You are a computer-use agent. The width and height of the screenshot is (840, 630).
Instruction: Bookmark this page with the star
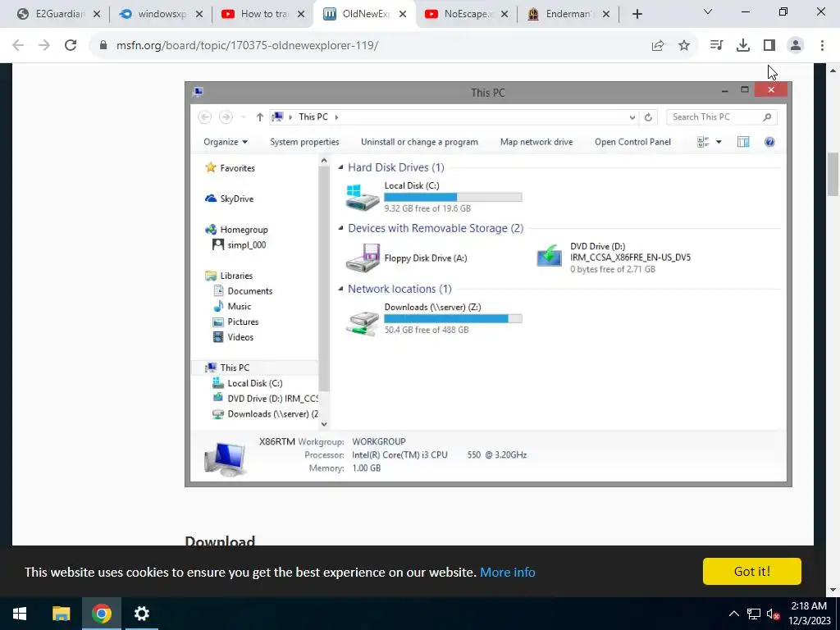pyautogui.click(x=684, y=46)
